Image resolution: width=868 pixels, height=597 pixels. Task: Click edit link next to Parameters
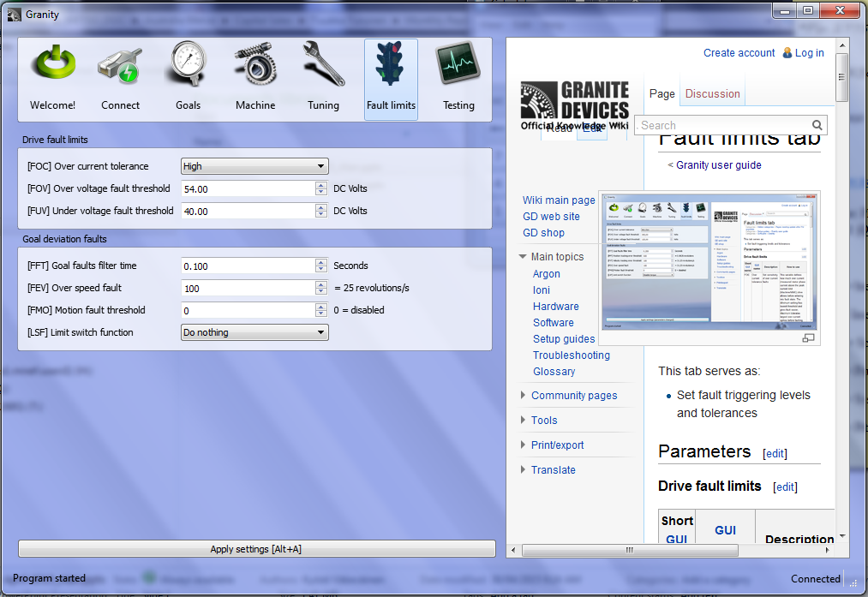775,454
